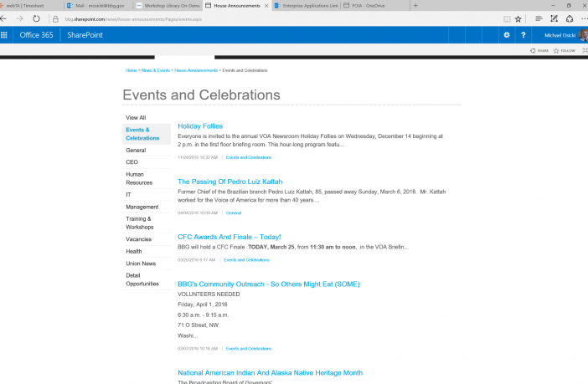This screenshot has width=588, height=384.
Task: Click the SharePoint SHARE button
Action: coord(539,50)
